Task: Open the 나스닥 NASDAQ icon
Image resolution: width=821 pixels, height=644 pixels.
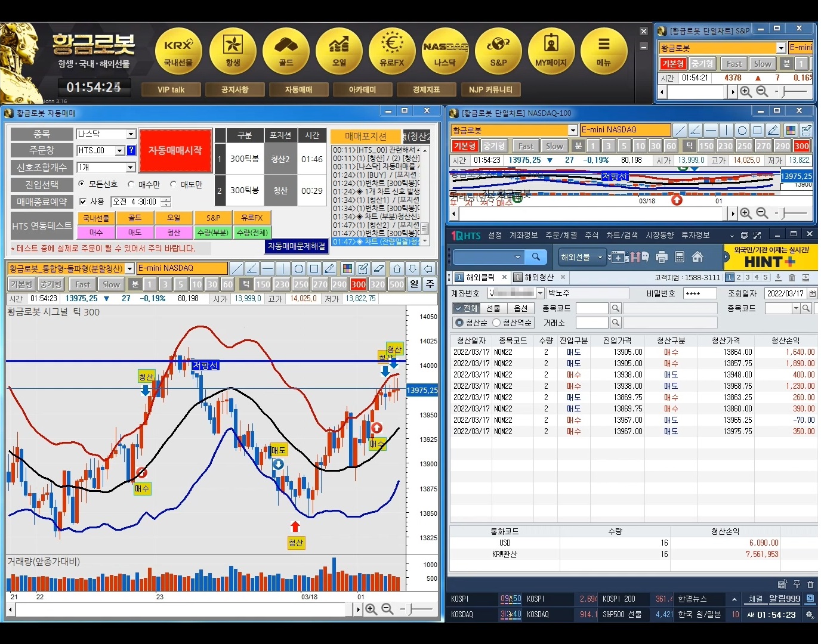Action: click(445, 51)
